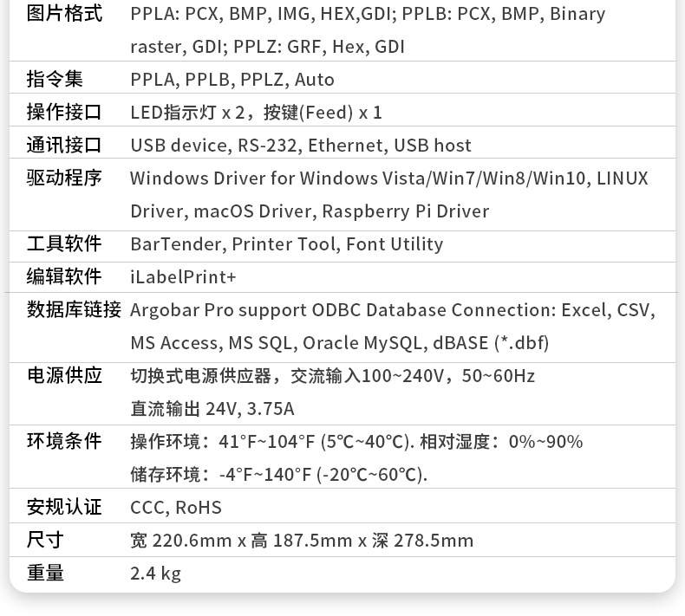The image size is (685, 616).
Task: Click the 直流输出 24V, 3.75A text
Action: pos(212,409)
